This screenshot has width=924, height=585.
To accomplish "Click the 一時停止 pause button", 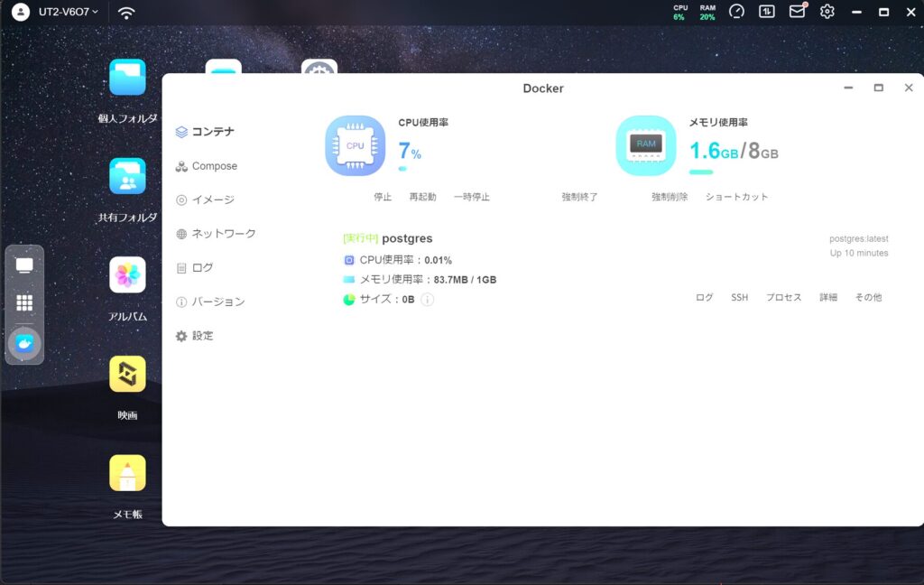I will [x=471, y=197].
